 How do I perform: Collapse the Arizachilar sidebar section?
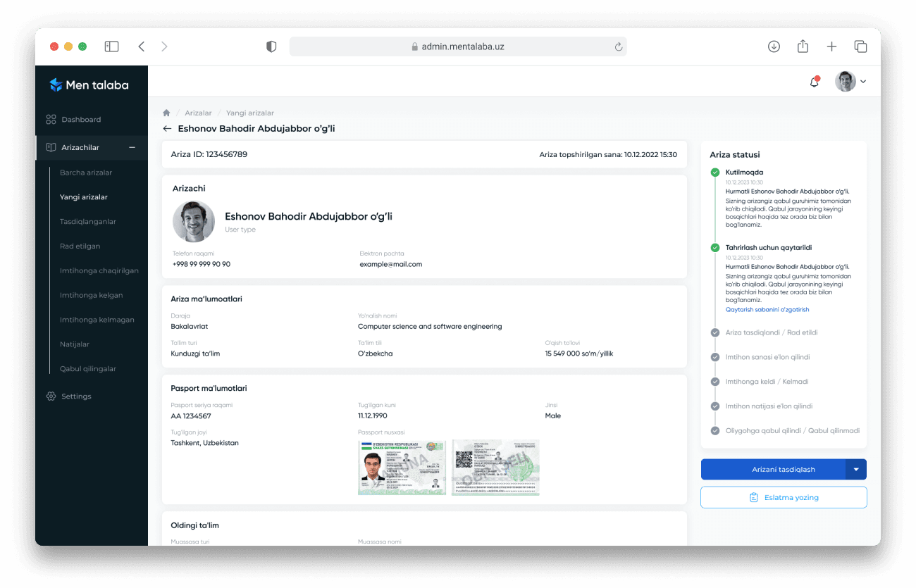pos(132,148)
